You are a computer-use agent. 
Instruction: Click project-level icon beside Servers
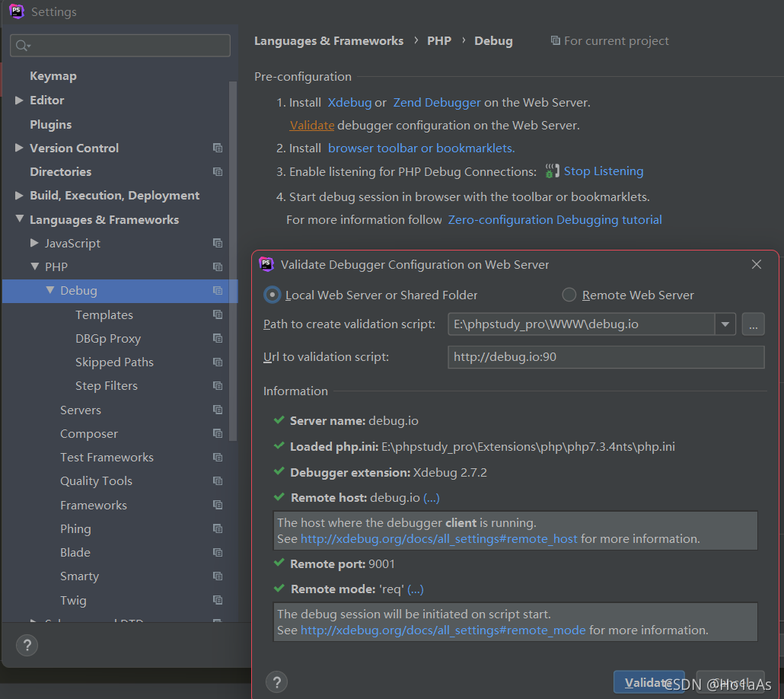point(218,410)
